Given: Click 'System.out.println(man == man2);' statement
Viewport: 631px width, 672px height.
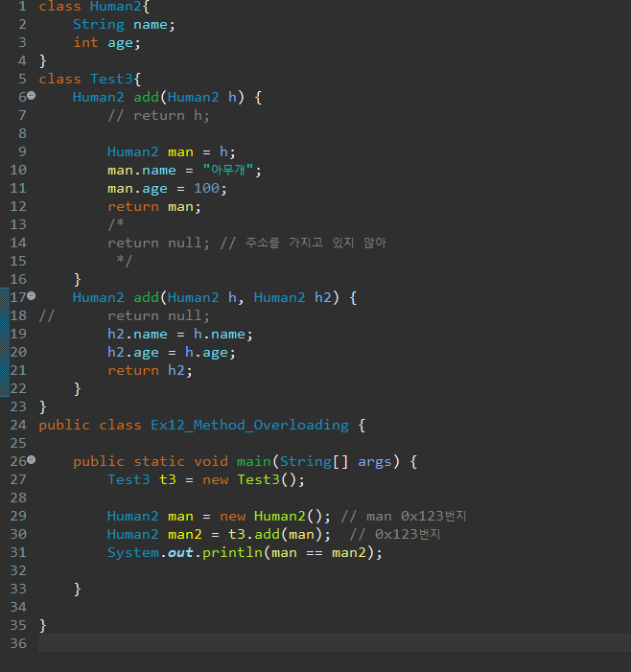Looking at the screenshot, I should tap(245, 552).
